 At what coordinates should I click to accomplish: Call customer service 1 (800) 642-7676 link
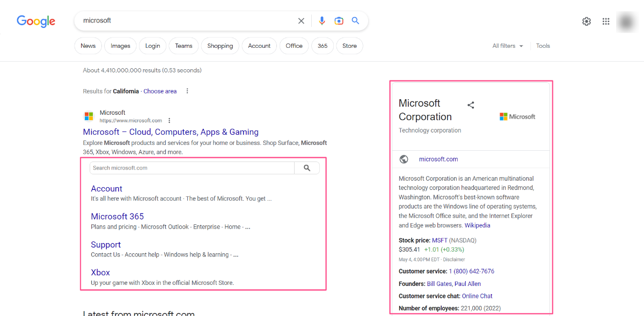[472, 271]
